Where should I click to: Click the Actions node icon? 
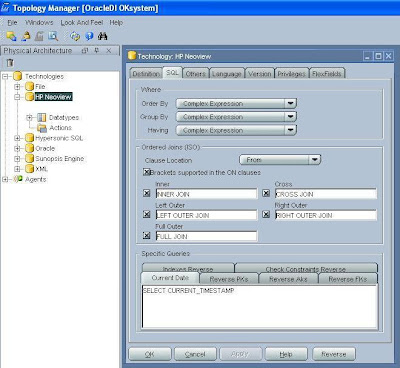pyautogui.click(x=42, y=128)
